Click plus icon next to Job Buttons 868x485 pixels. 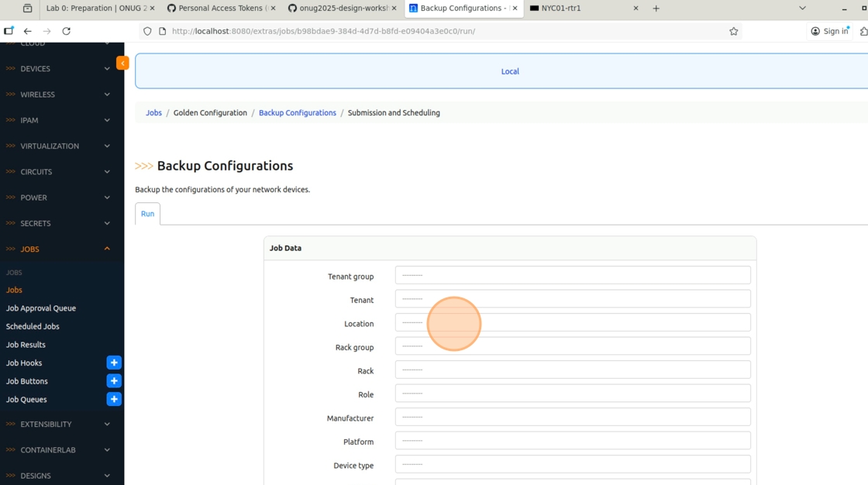tap(114, 381)
